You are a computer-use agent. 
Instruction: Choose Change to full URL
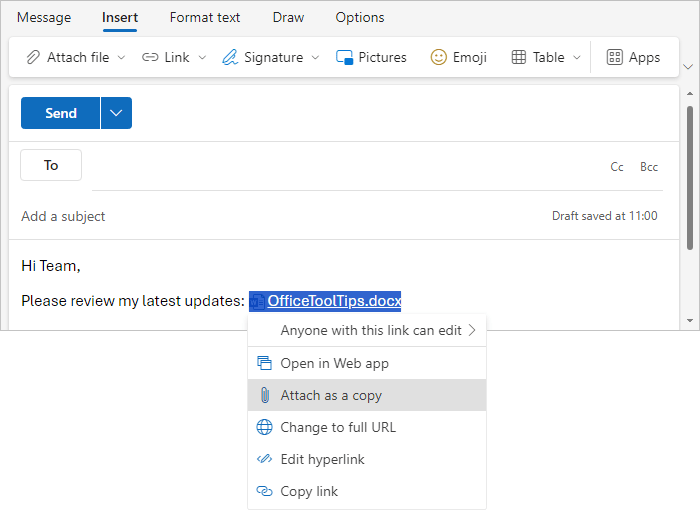367,427
